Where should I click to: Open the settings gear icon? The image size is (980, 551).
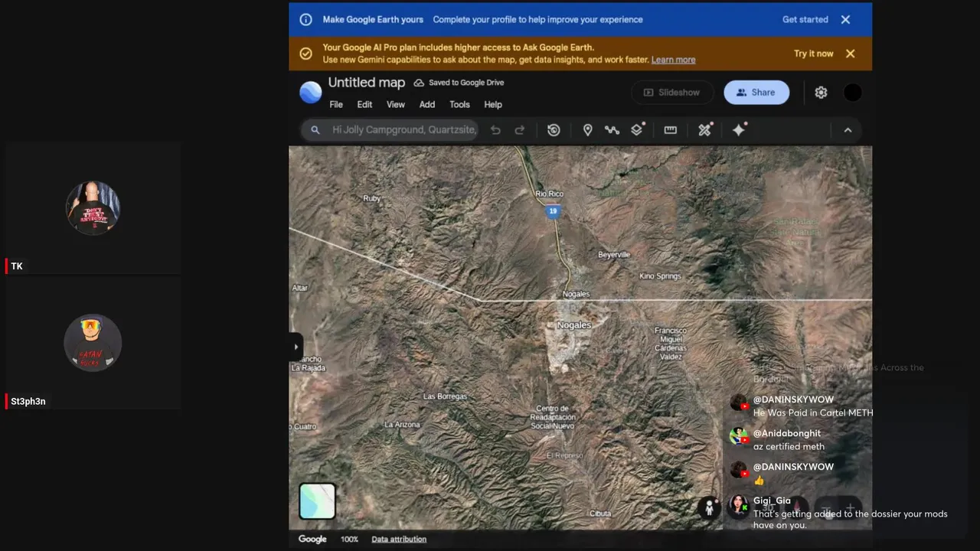tap(821, 93)
